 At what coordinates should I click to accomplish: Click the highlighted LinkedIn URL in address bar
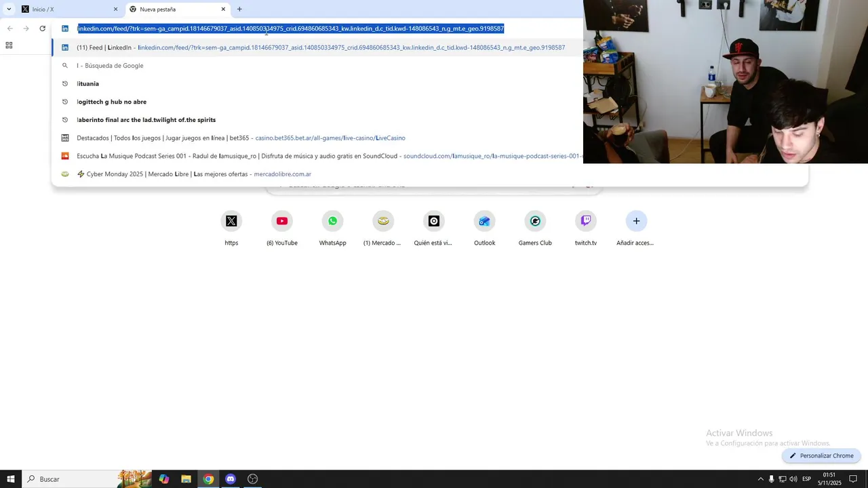pos(290,28)
